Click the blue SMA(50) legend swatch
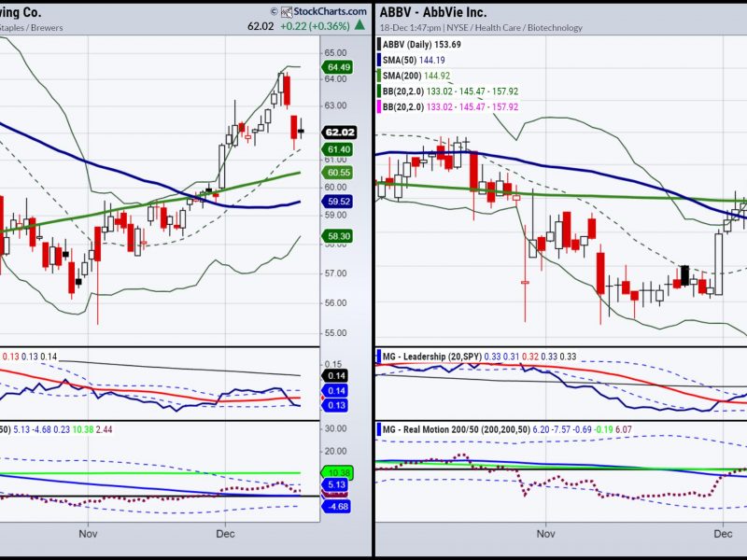The image size is (747, 560). [x=379, y=60]
